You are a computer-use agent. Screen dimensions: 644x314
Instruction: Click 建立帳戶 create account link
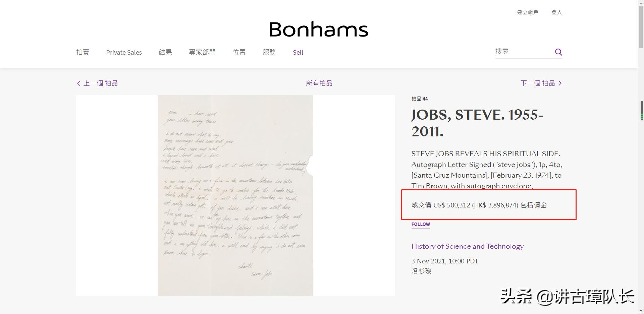(528, 12)
